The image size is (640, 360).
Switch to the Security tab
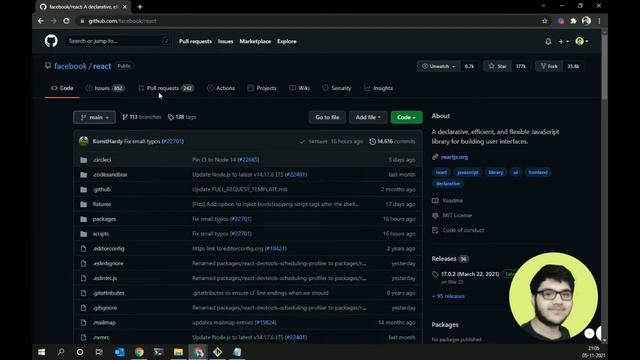click(x=336, y=88)
